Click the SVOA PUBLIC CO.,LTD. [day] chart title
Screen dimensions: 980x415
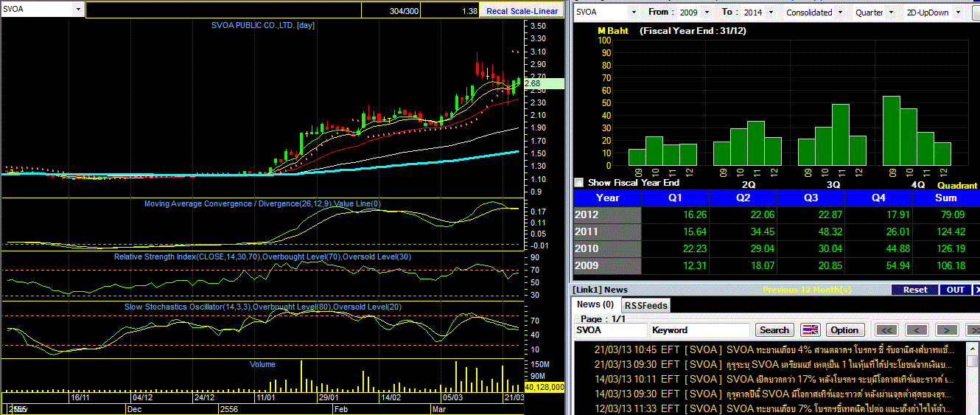(263, 25)
